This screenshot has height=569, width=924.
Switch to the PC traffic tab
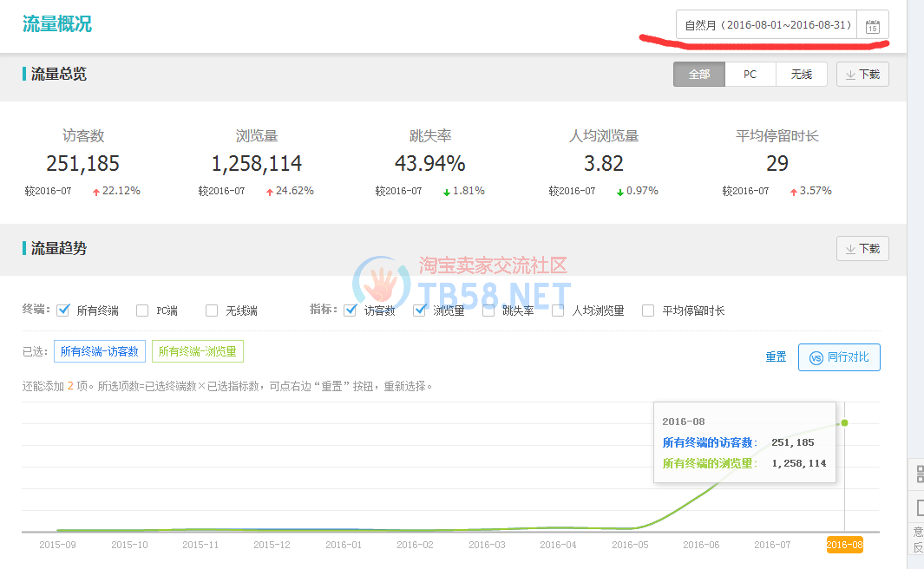[x=750, y=75]
